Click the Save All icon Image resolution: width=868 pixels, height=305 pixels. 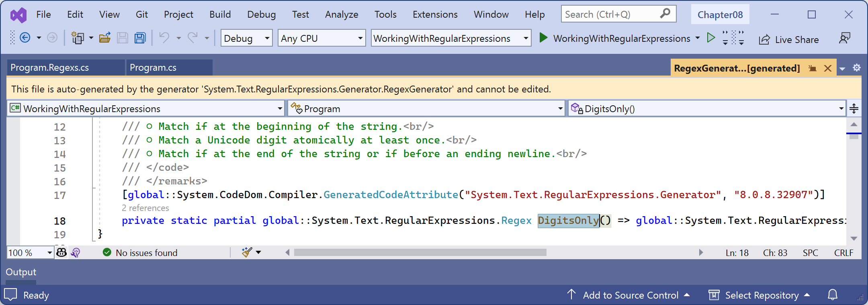click(x=140, y=38)
